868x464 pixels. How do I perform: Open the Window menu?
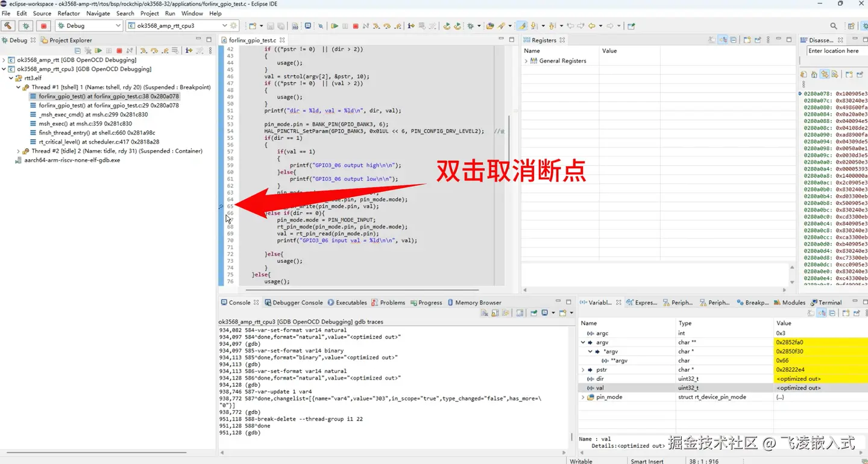(192, 13)
